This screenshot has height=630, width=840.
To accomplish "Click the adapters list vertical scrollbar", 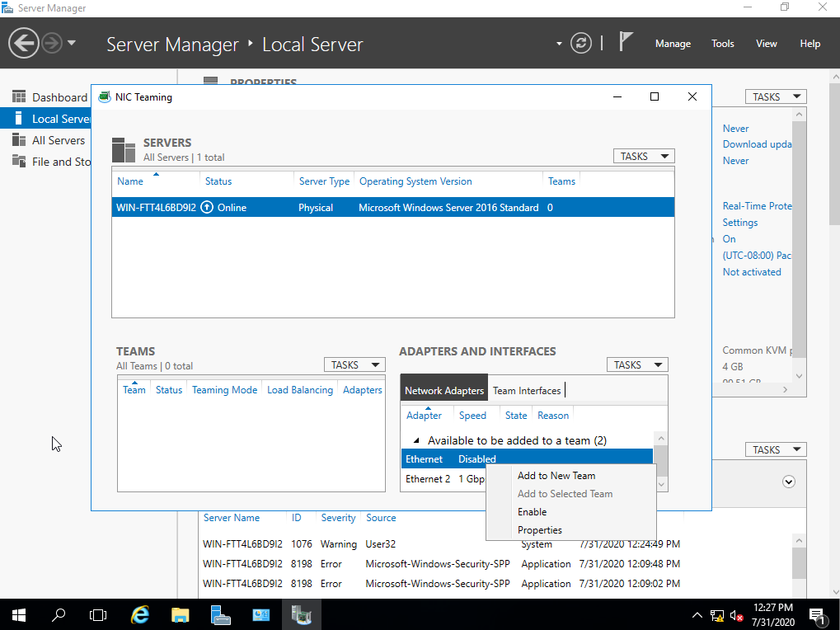I will click(661, 461).
